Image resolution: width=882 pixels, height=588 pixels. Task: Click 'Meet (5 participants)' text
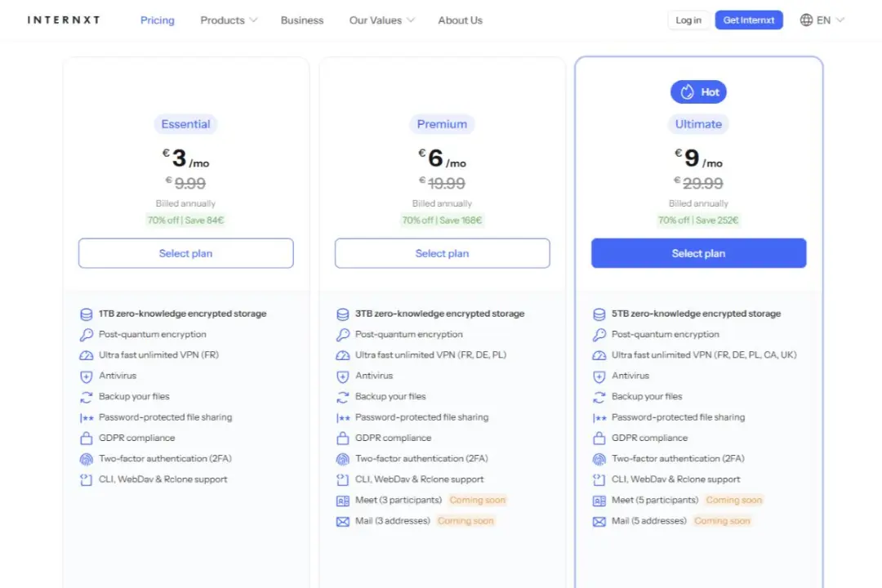point(655,500)
